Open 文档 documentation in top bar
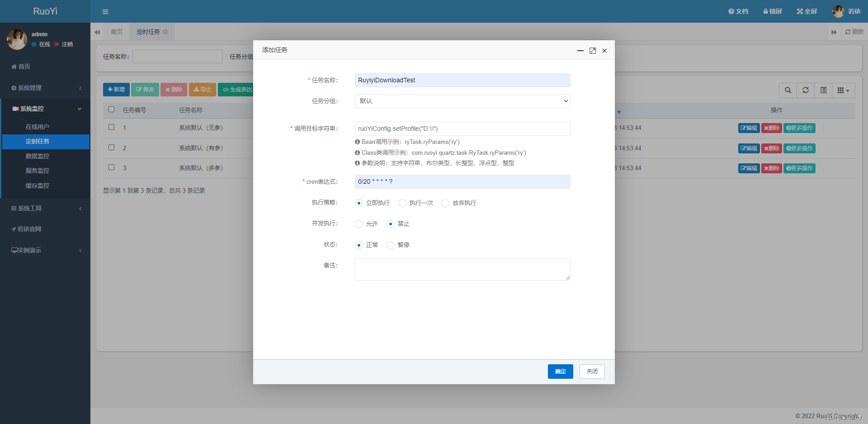The width and height of the screenshot is (868, 424). [x=738, y=11]
